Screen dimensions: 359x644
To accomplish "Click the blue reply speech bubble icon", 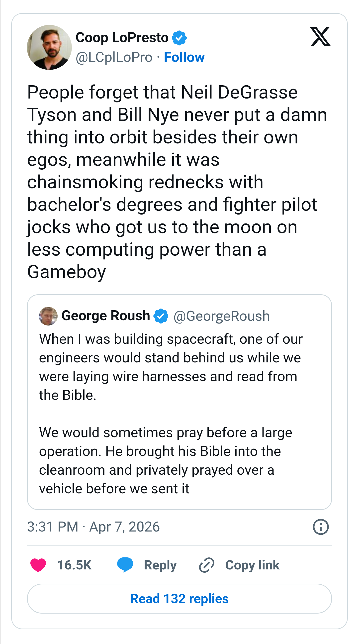I will 125,565.
